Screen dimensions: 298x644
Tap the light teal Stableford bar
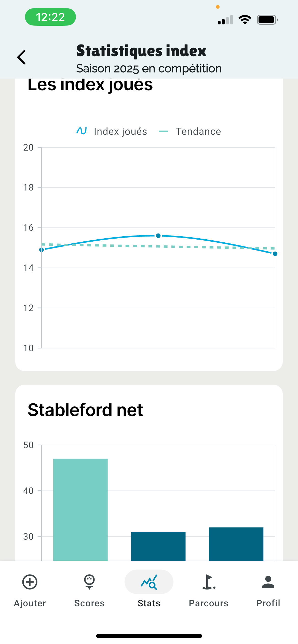coord(80,510)
